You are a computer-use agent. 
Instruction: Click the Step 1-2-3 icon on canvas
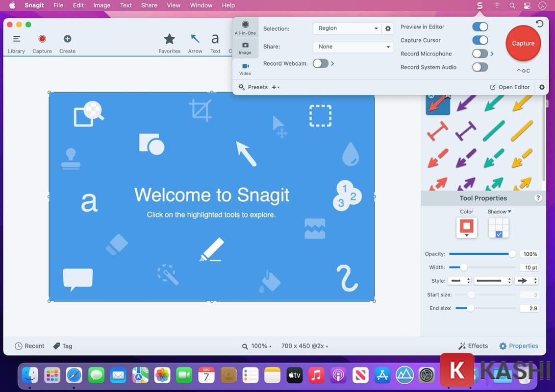pyautogui.click(x=347, y=196)
